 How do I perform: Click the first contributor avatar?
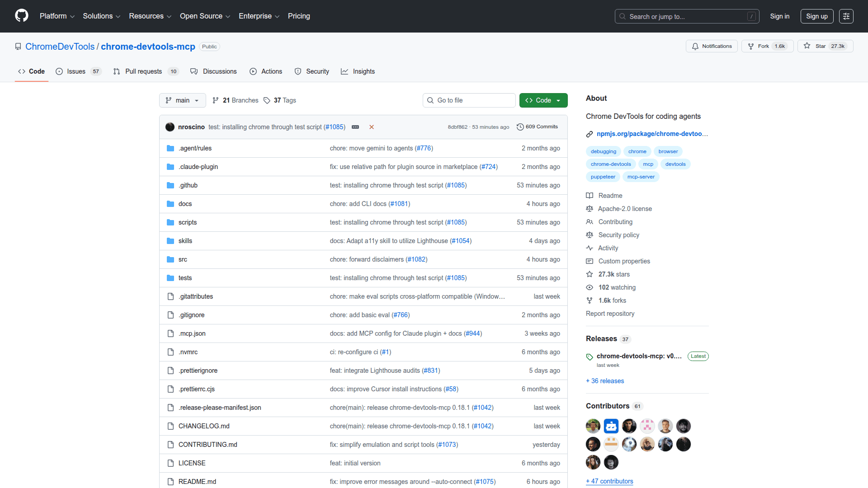click(x=593, y=426)
